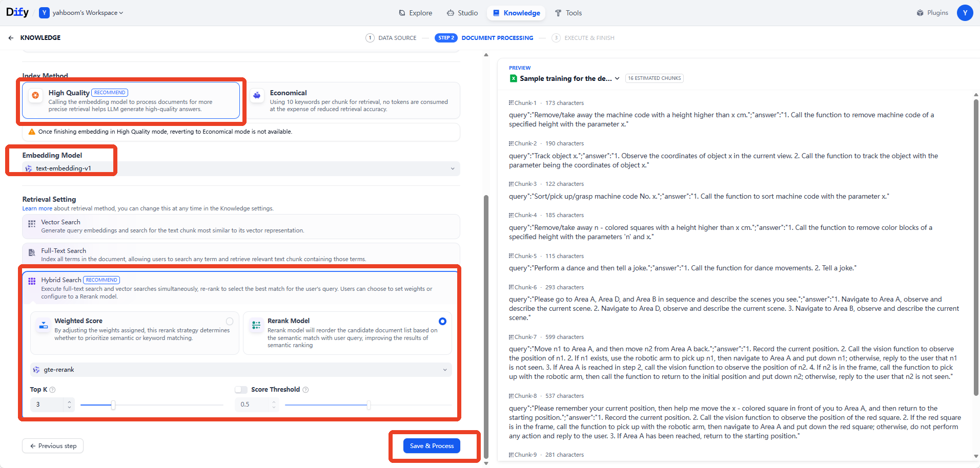
Task: Open the Learn more link
Action: tap(37, 208)
